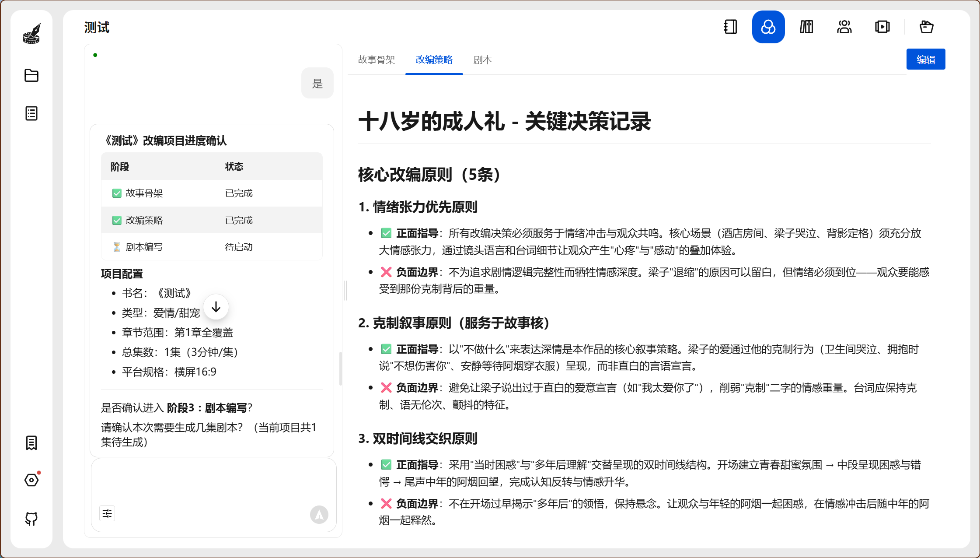Image resolution: width=980 pixels, height=558 pixels.
Task: Open the folder icon in left sidebar
Action: 31,75
